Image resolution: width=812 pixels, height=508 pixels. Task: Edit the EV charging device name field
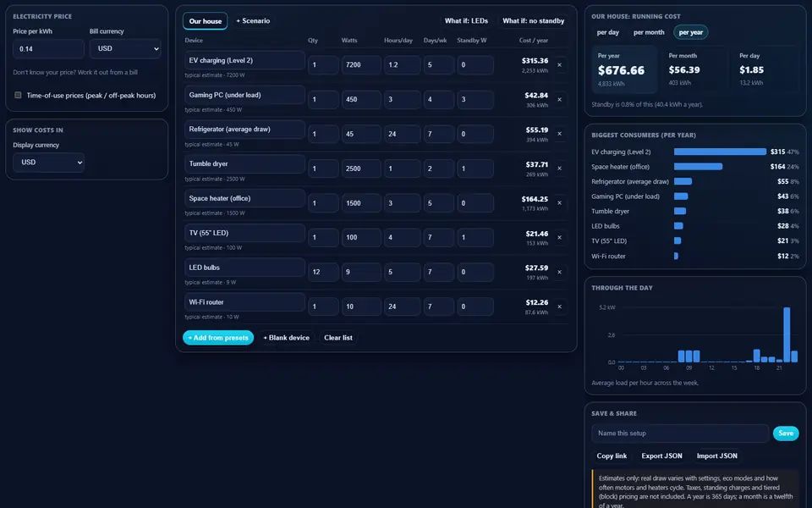pos(244,60)
